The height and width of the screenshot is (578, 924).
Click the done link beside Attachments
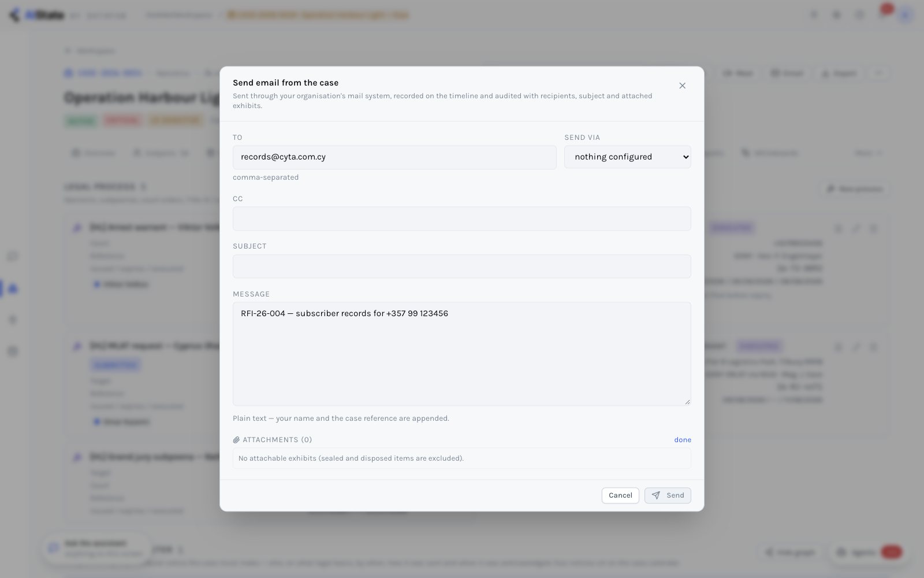(x=683, y=440)
